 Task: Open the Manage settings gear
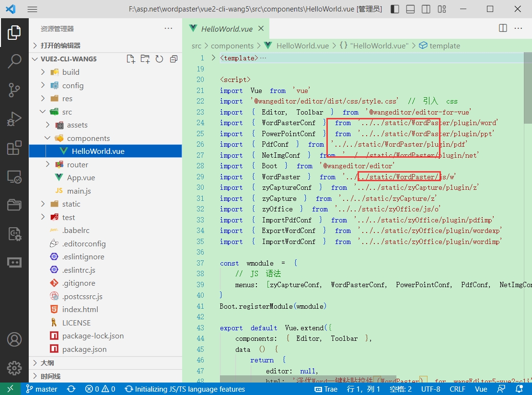[14, 368]
